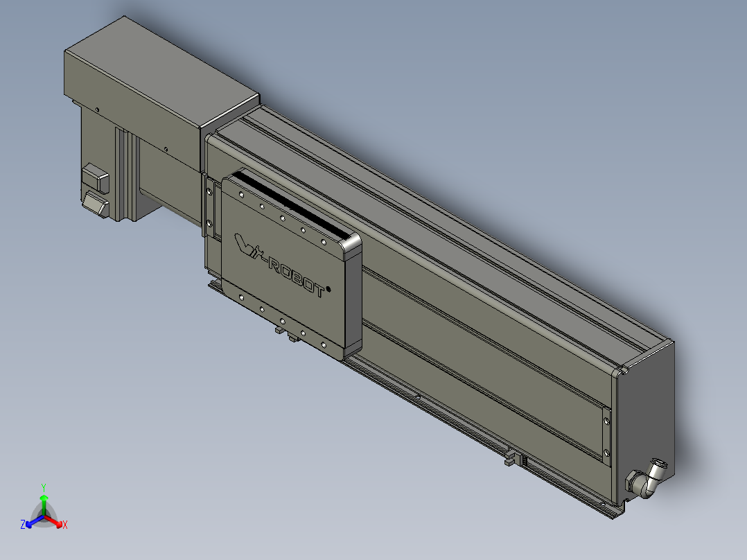
Task: Click the blue Z axis of the triad
Action: 31,523
